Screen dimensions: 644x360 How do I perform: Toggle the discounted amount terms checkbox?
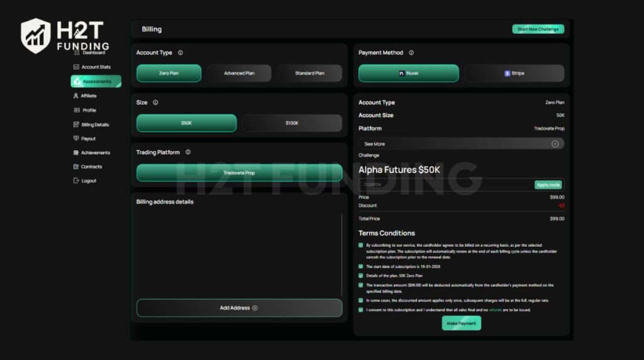click(x=361, y=300)
